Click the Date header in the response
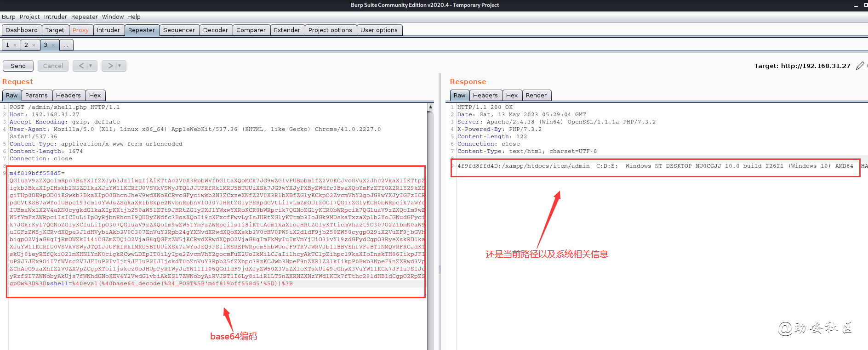 click(522, 114)
